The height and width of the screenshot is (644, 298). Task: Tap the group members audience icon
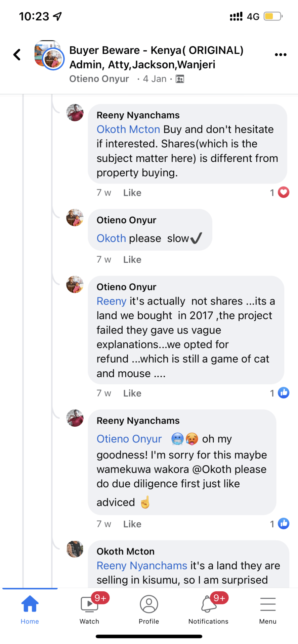click(x=180, y=79)
